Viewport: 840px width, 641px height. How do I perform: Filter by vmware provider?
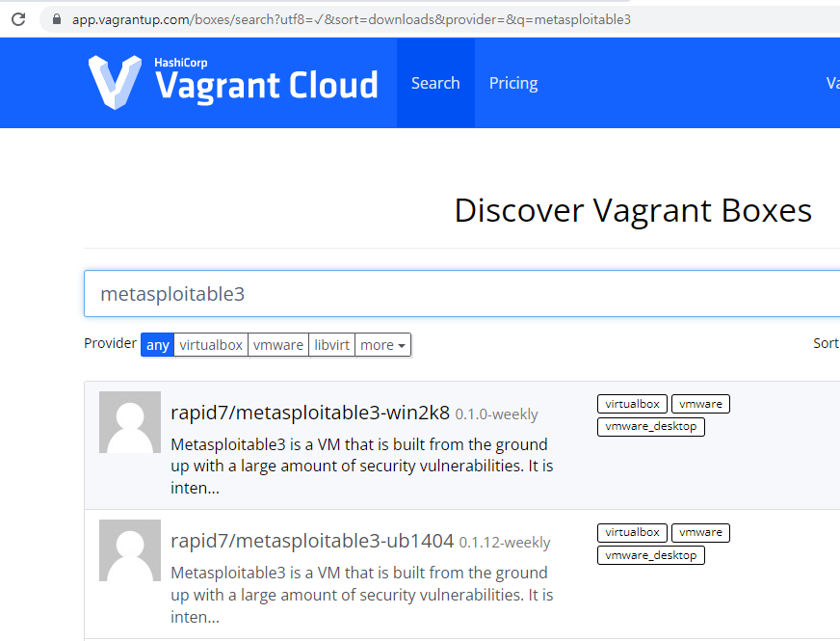(278, 345)
